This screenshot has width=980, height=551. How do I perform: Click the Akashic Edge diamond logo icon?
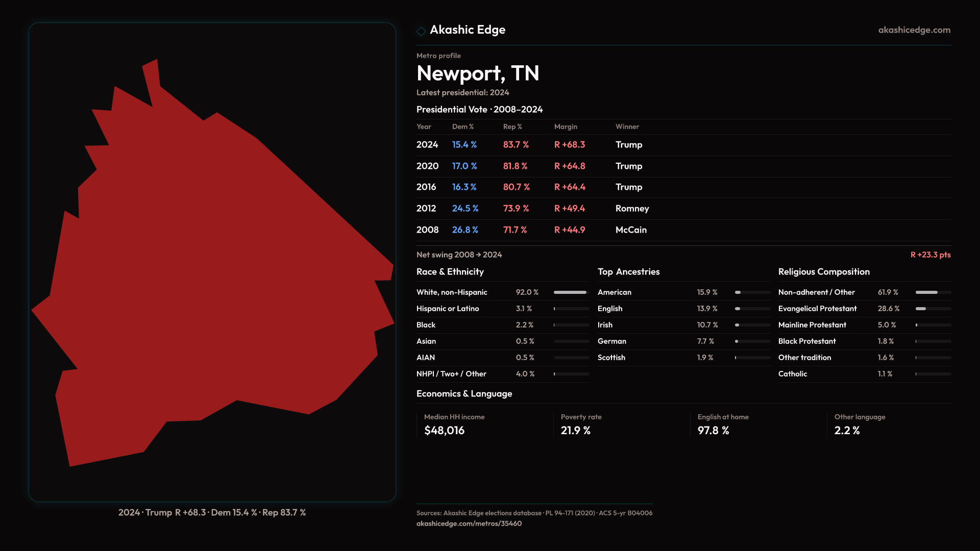tap(421, 31)
